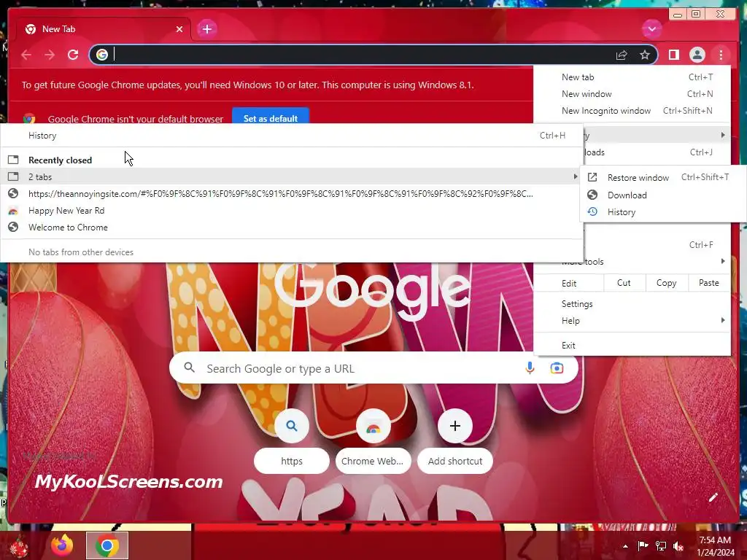
Task: Click the Action Center flag icon
Action: [643, 546]
